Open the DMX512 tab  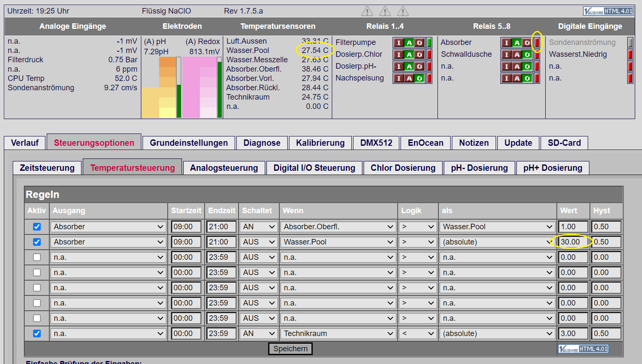click(376, 143)
